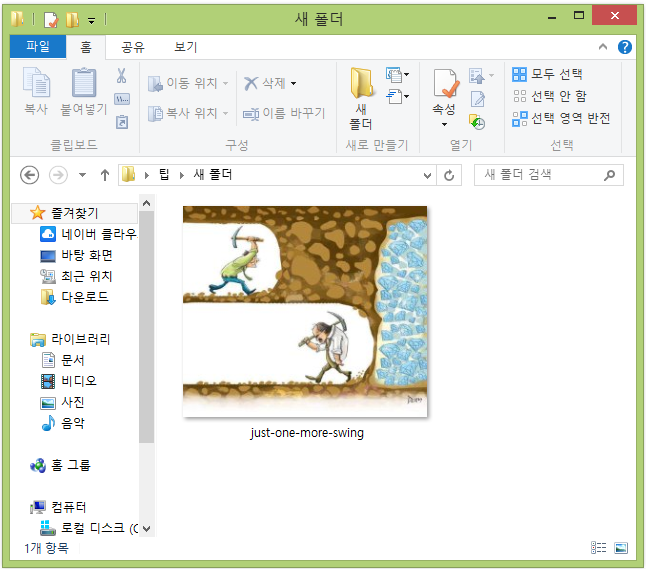Click the Forward navigation arrow

59,176
